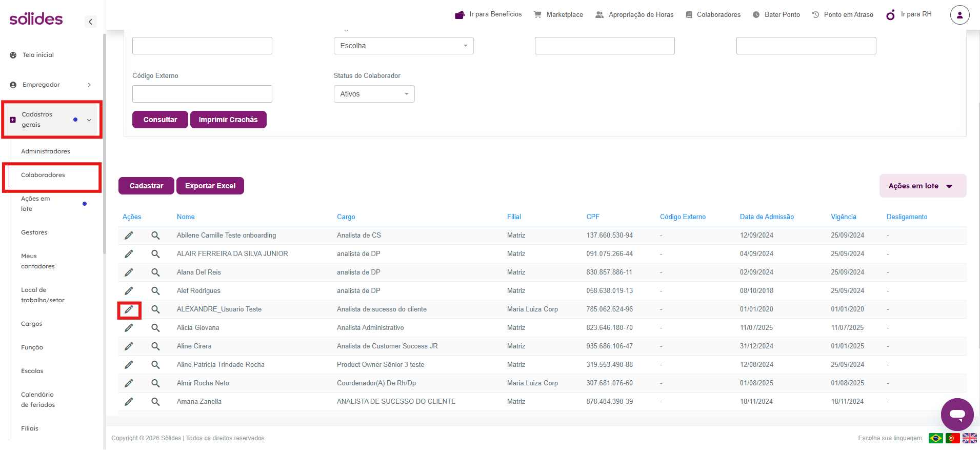Expand the Ações em lote dropdown

[923, 186]
